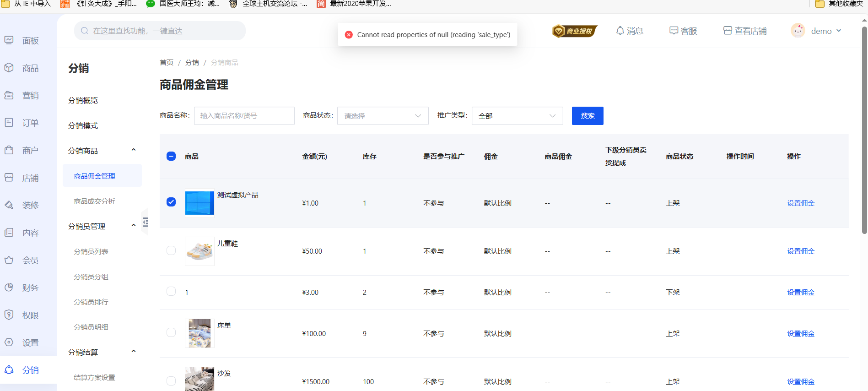
Task: Open the 商户 merchant sidebar icon
Action: tap(9, 150)
